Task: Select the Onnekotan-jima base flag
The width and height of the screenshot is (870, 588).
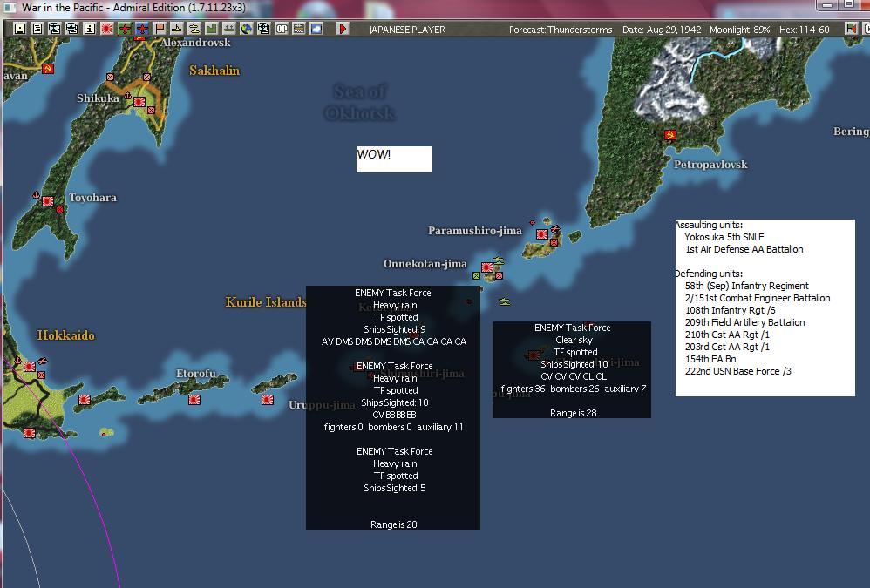Action: 487,267
